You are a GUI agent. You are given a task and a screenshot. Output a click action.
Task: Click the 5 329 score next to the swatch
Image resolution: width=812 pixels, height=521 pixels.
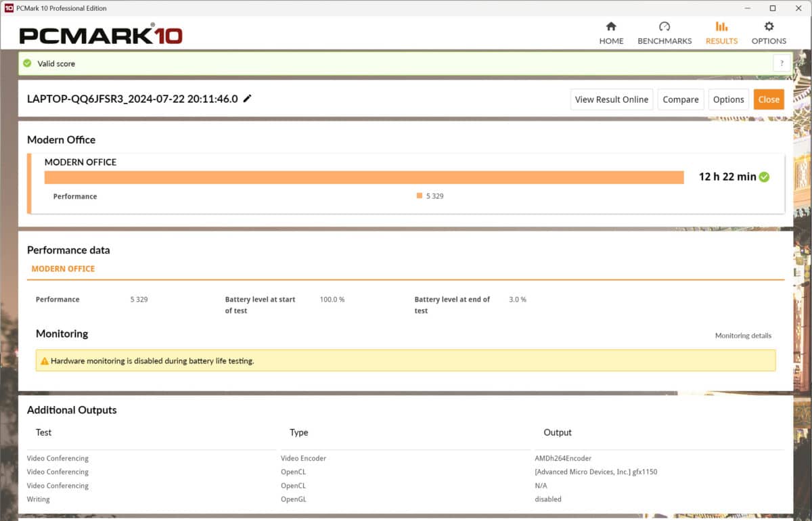(x=435, y=196)
